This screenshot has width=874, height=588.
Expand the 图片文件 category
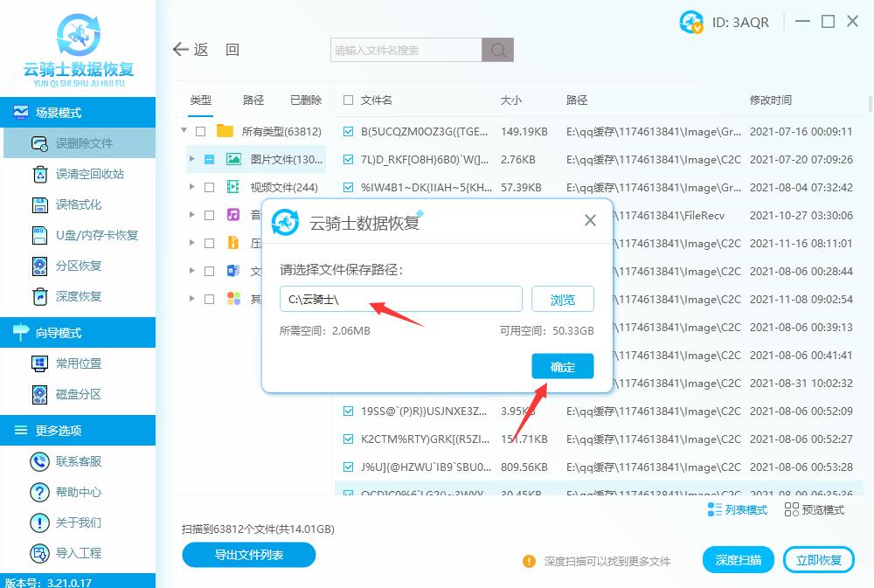[194, 159]
